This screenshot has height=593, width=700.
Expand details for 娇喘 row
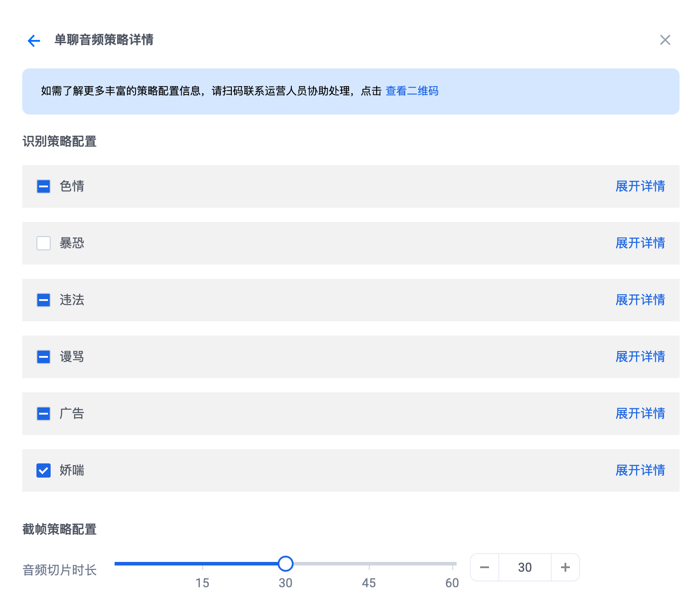tap(640, 470)
